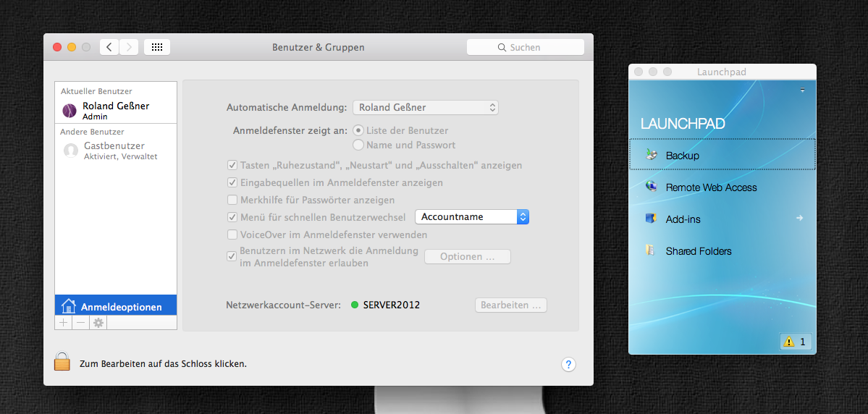
Task: Select user Roland Geßner in the list
Action: coord(116,111)
